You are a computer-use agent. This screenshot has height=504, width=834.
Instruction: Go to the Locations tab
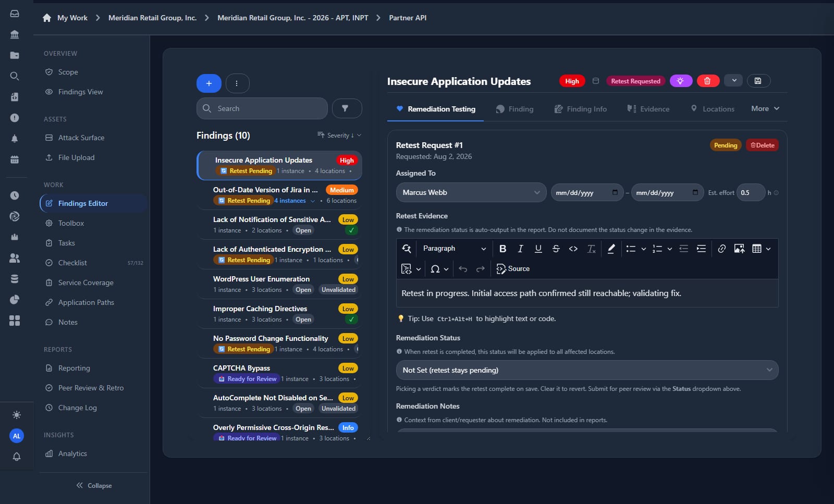tap(712, 109)
